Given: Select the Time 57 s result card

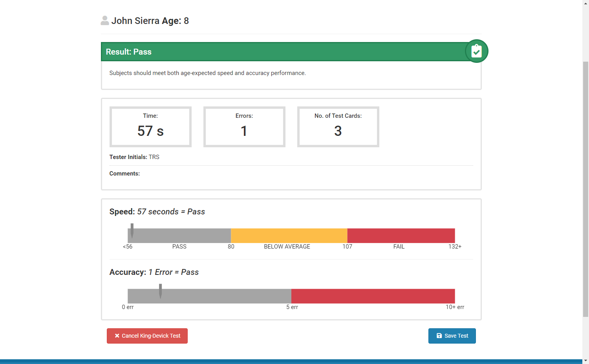Looking at the screenshot, I should click(x=150, y=126).
